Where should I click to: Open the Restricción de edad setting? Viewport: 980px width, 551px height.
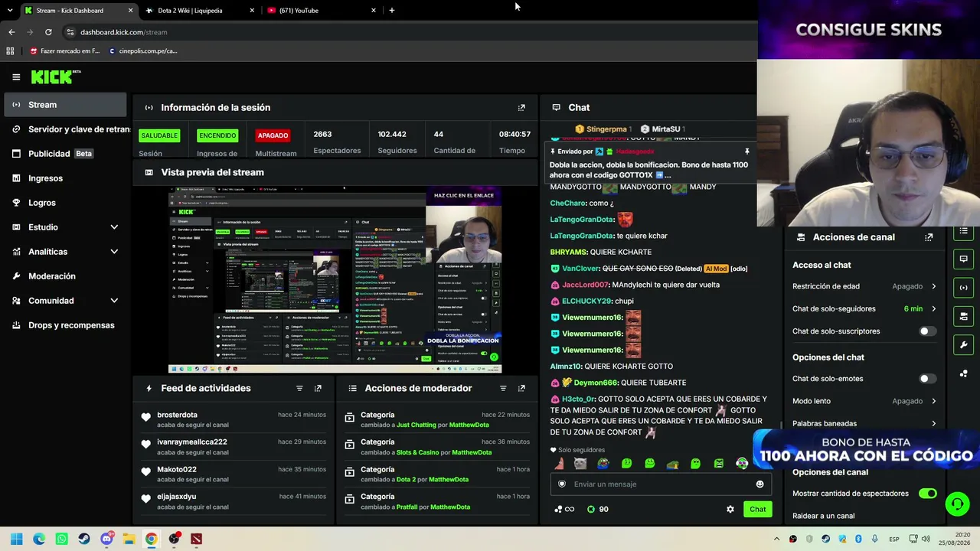(864, 286)
